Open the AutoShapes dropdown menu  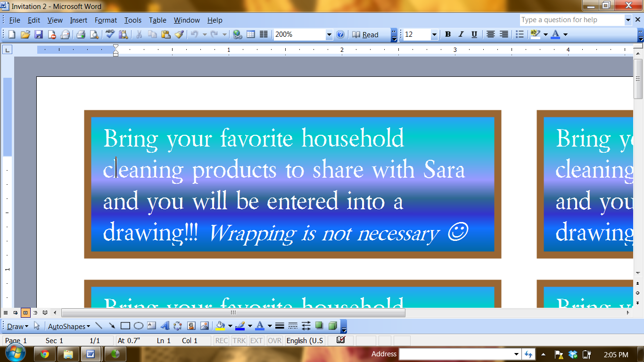click(x=69, y=326)
